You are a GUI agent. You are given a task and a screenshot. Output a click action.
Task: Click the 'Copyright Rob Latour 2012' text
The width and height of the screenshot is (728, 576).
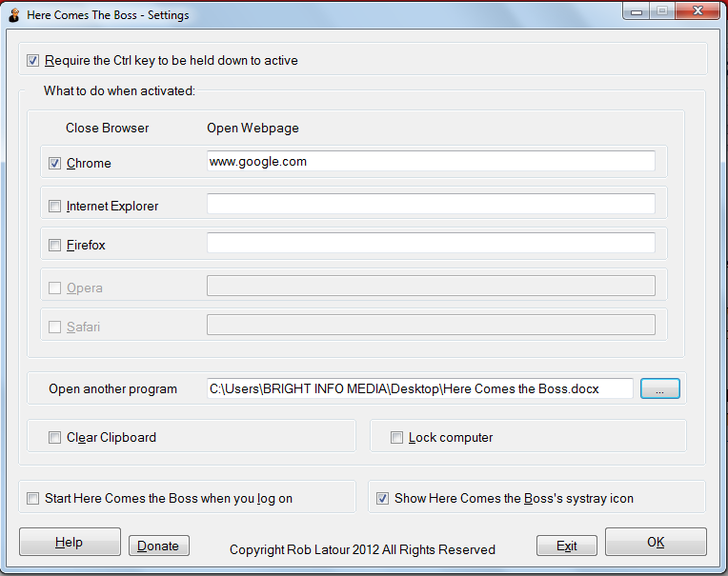click(304, 549)
